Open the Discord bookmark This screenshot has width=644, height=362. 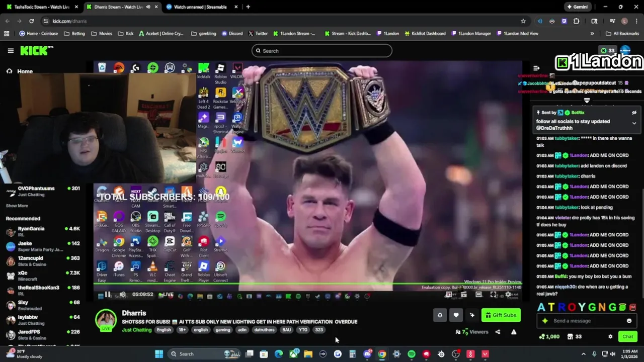pos(232,34)
